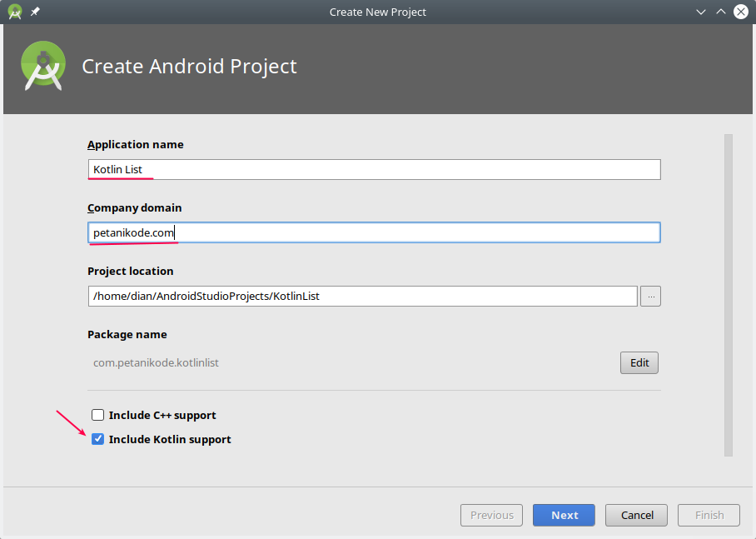The width and height of the screenshot is (756, 539).
Task: Click the Next button
Action: pos(564,515)
